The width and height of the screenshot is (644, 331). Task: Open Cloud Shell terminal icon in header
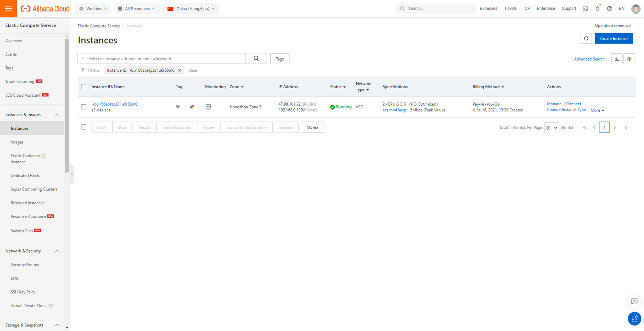(586, 9)
